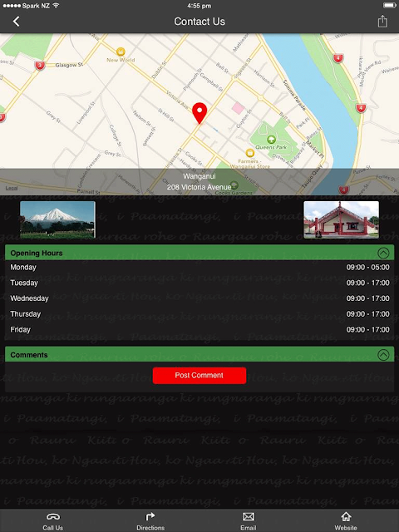399x532 pixels.
Task: Open the Legal link on map
Action: click(x=12, y=188)
